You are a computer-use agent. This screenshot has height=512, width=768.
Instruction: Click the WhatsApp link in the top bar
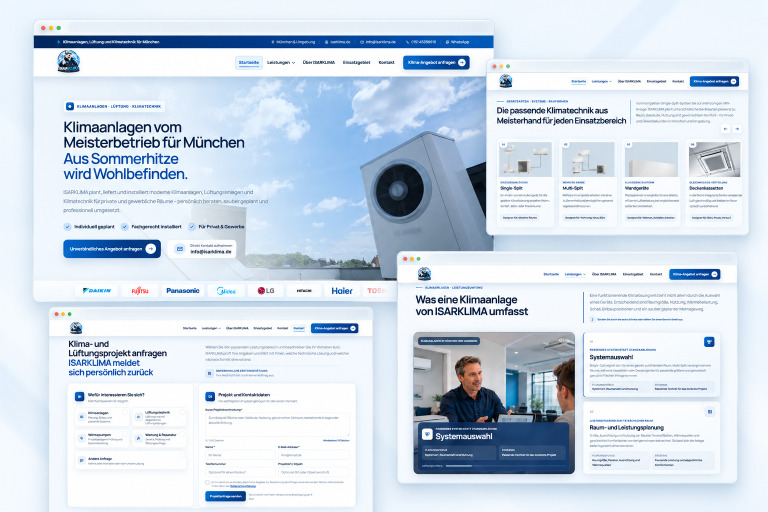pos(457,42)
